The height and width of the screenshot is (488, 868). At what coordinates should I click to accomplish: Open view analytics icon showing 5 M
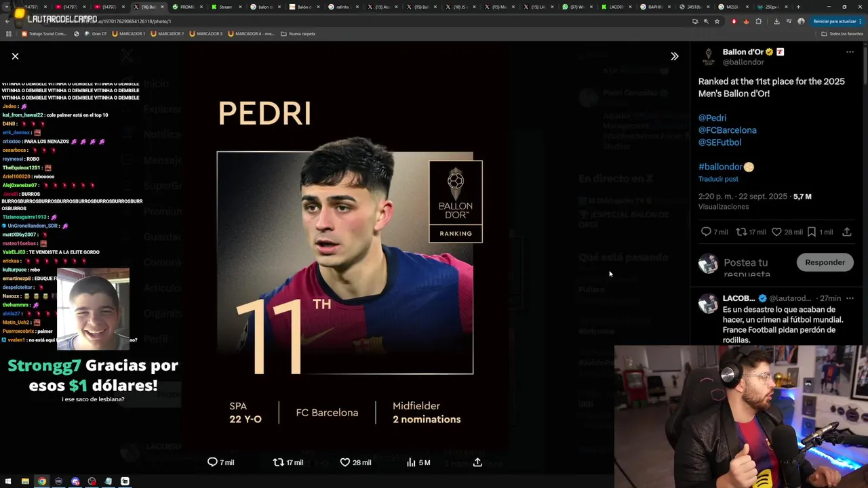(x=411, y=462)
